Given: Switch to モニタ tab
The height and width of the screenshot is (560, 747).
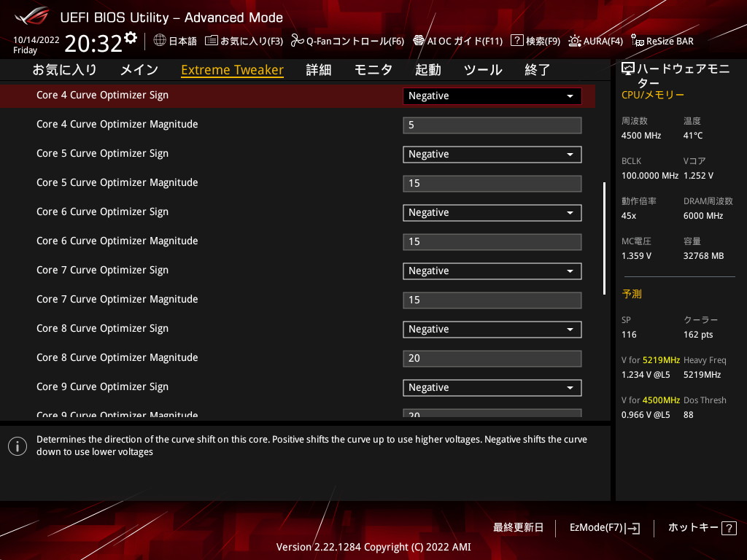Looking at the screenshot, I should 373,70.
